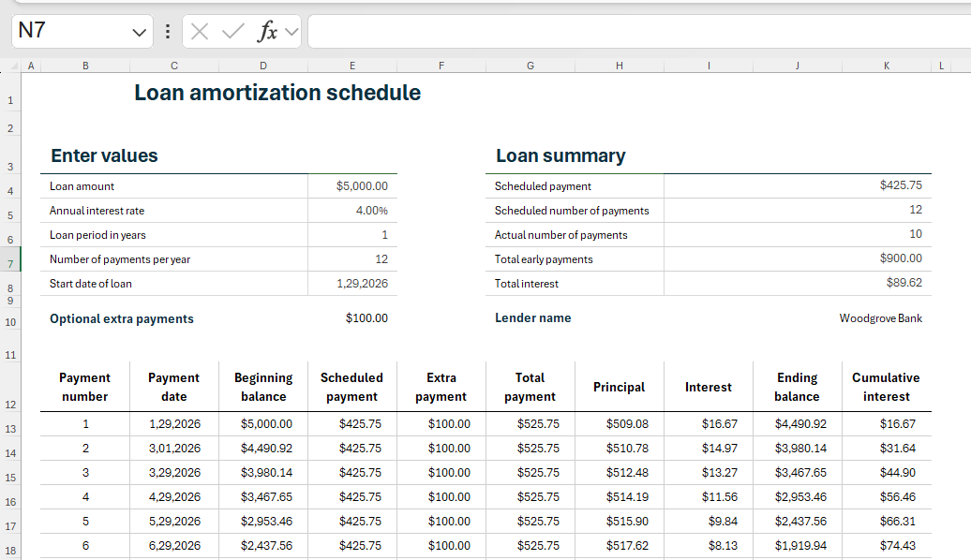
Task: Click the Cancel X icon in formula bar
Action: tap(200, 32)
